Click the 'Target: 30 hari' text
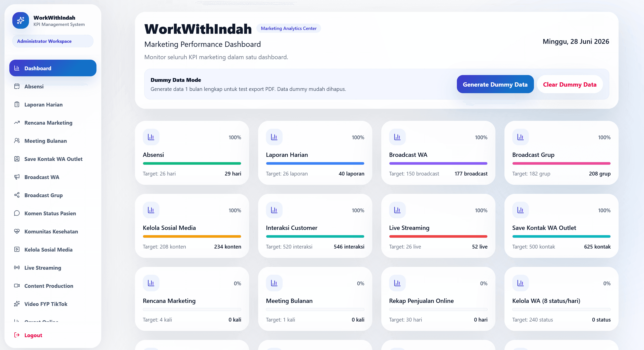The width and height of the screenshot is (644, 350). tap(405, 320)
